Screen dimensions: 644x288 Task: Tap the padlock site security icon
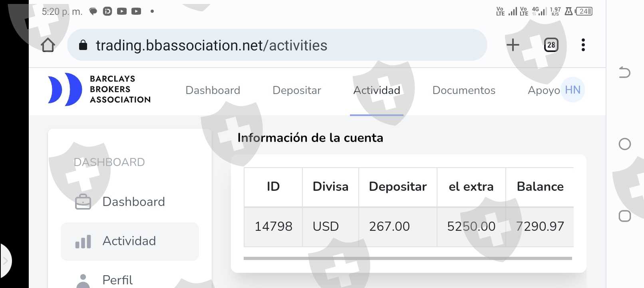(83, 45)
